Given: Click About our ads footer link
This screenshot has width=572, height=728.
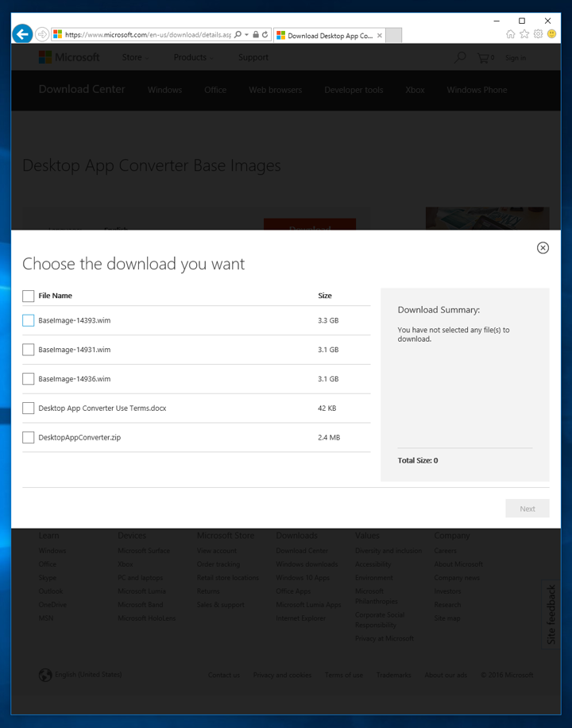Looking at the screenshot, I should [446, 675].
